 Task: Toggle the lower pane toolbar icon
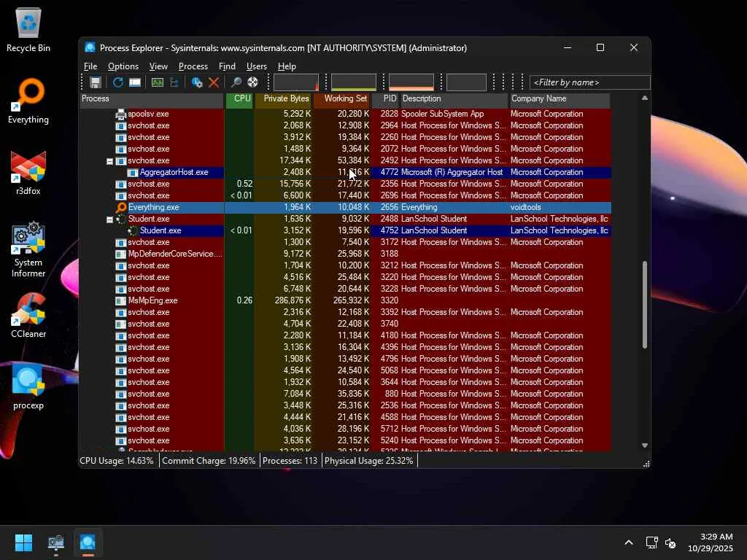135,82
